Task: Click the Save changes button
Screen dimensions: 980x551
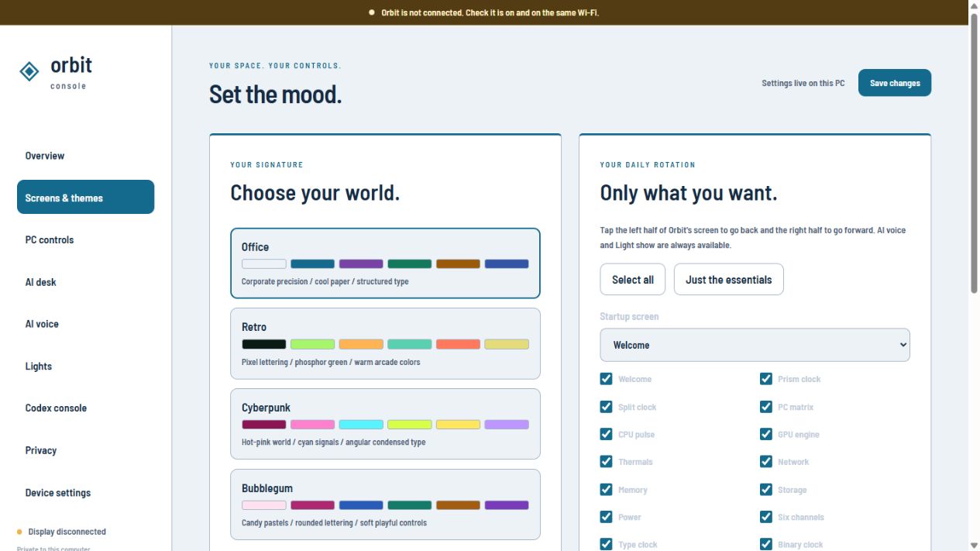Action: pos(895,83)
